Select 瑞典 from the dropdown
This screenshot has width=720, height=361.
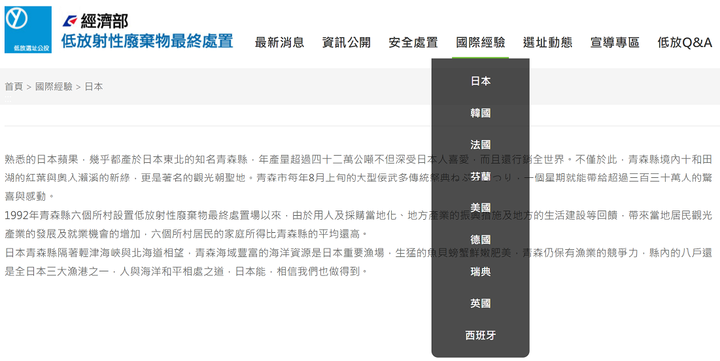480,272
